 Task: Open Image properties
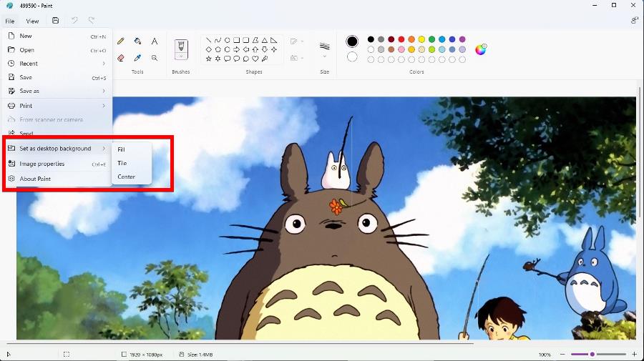click(x=57, y=164)
